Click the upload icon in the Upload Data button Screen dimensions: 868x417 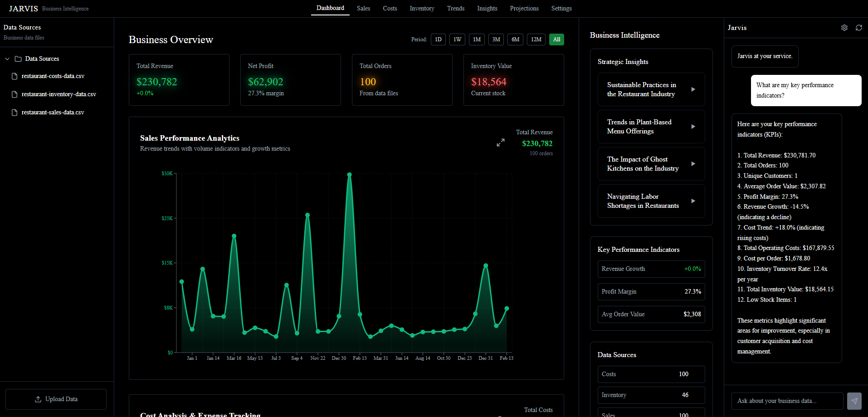pyautogui.click(x=38, y=399)
